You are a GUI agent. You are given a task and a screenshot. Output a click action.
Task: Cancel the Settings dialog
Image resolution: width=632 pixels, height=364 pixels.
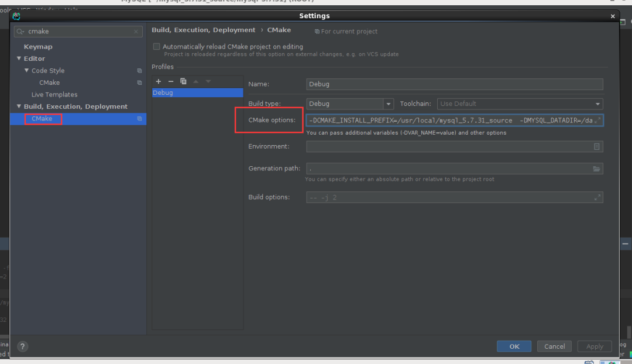click(x=554, y=346)
